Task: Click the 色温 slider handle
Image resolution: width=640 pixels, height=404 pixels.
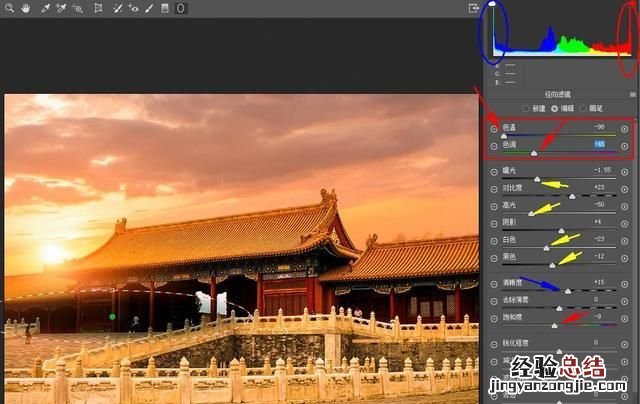Action: click(504, 136)
